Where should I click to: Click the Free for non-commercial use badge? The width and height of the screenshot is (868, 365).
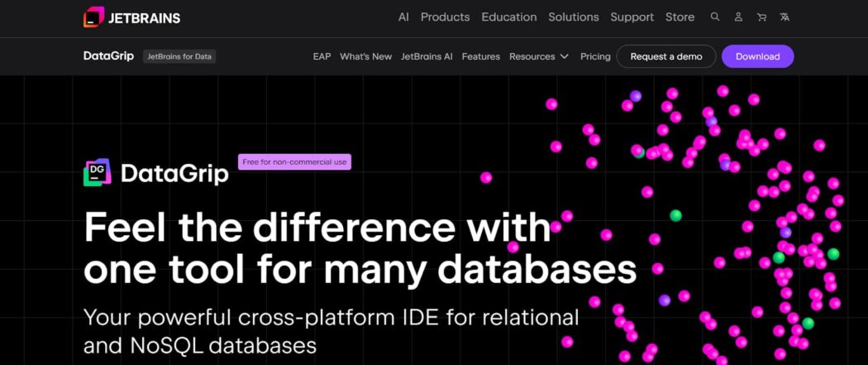point(294,161)
